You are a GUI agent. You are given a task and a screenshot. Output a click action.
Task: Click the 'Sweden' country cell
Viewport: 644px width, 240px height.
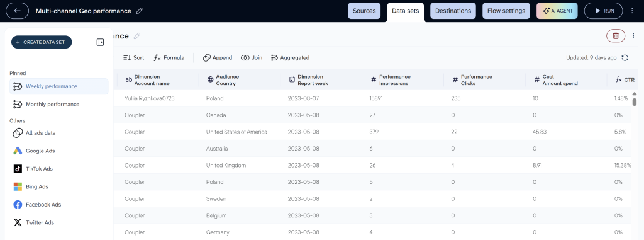pyautogui.click(x=216, y=199)
